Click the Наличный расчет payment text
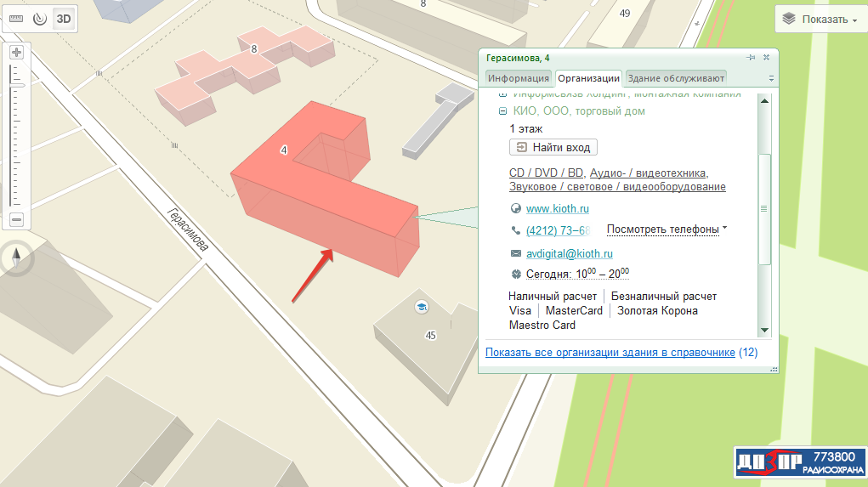This screenshot has height=487, width=868. coord(553,297)
